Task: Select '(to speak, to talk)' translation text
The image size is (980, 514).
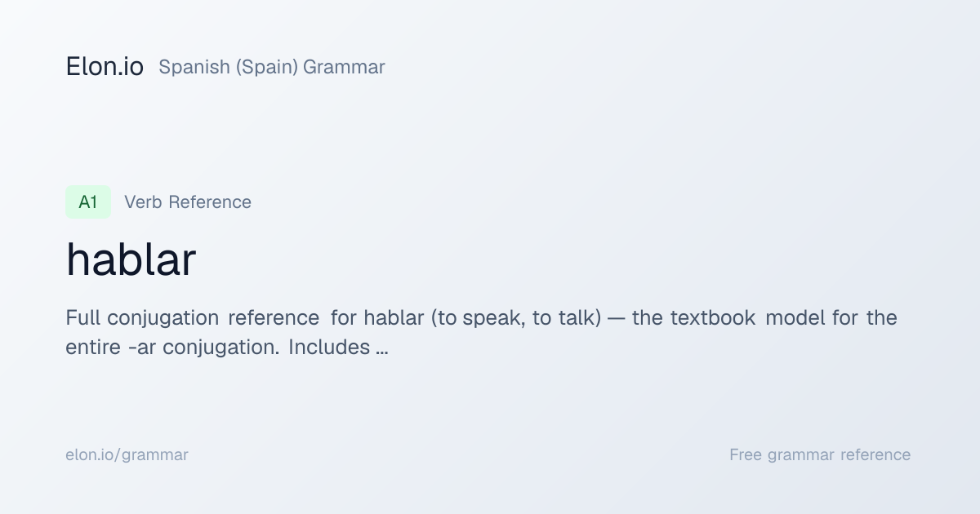Action: click(516, 317)
